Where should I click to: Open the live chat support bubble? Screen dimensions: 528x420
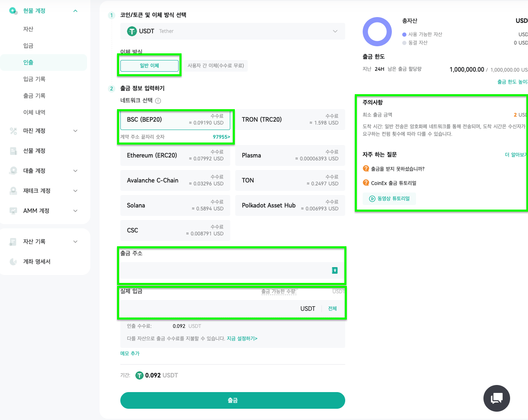pyautogui.click(x=496, y=398)
